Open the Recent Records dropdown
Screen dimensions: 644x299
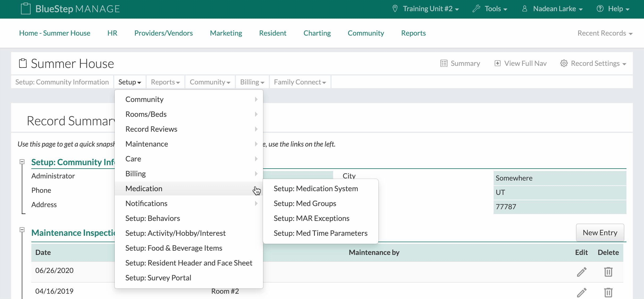coord(605,33)
